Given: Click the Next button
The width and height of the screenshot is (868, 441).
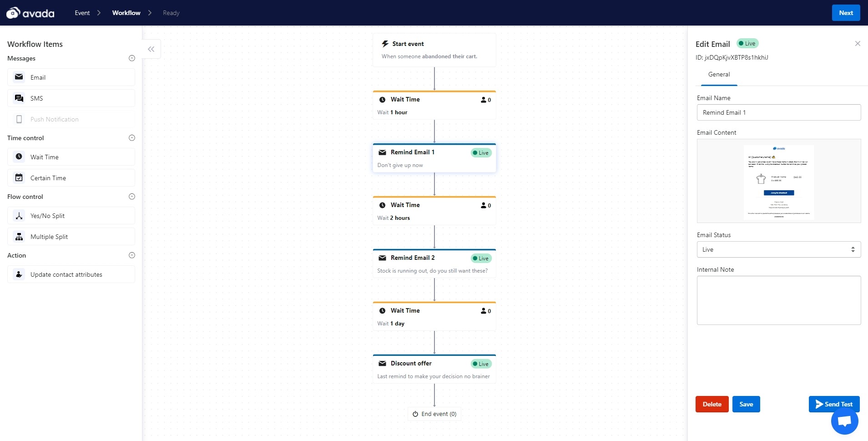Looking at the screenshot, I should click(x=846, y=13).
